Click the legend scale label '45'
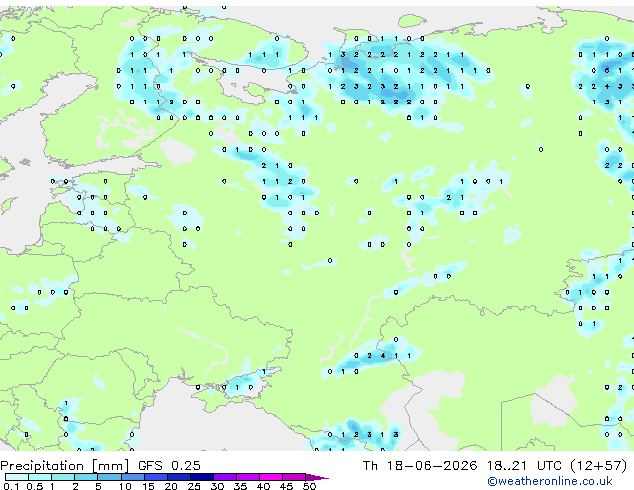The height and width of the screenshot is (490, 634). pos(287,486)
